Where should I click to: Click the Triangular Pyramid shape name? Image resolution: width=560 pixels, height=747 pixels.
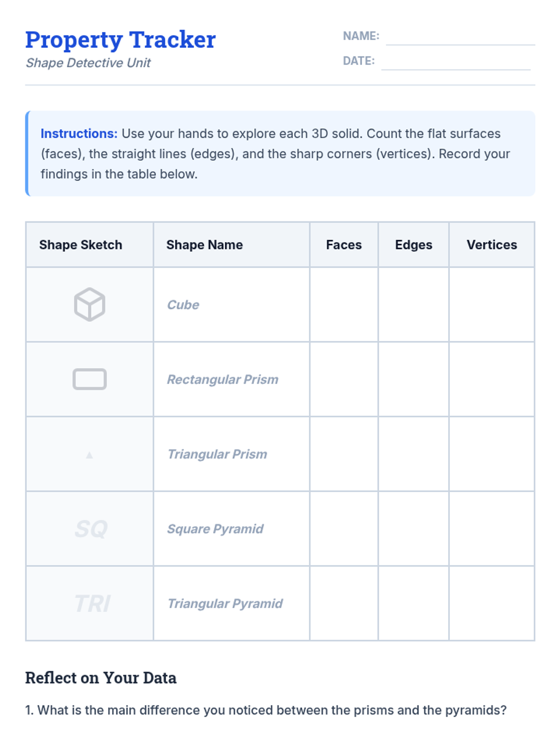225,604
